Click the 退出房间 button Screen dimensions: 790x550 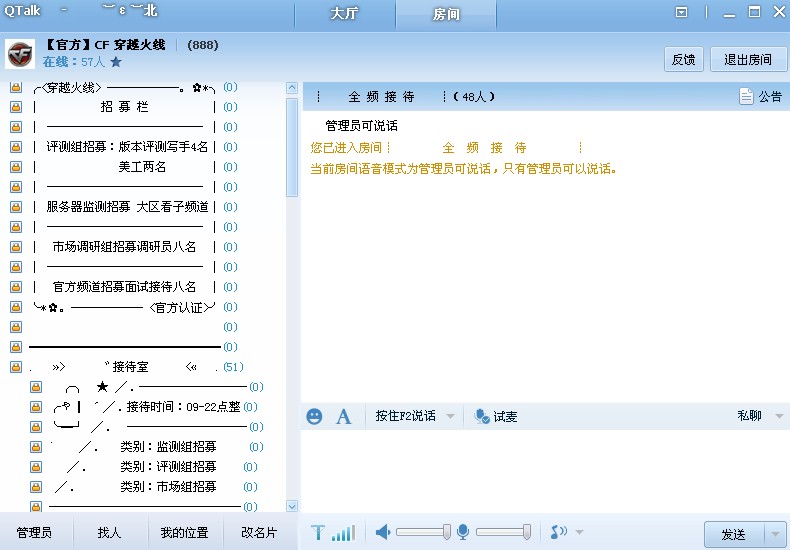748,59
